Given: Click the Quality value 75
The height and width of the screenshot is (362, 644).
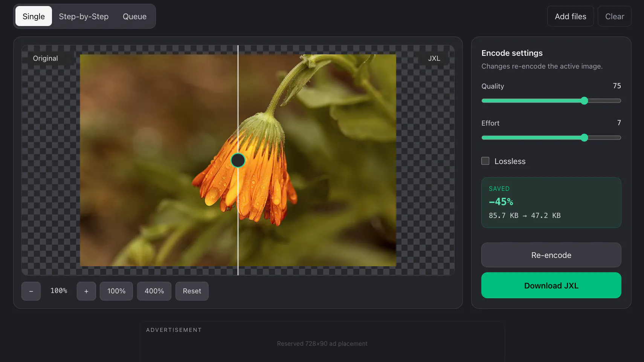Looking at the screenshot, I should (x=617, y=86).
